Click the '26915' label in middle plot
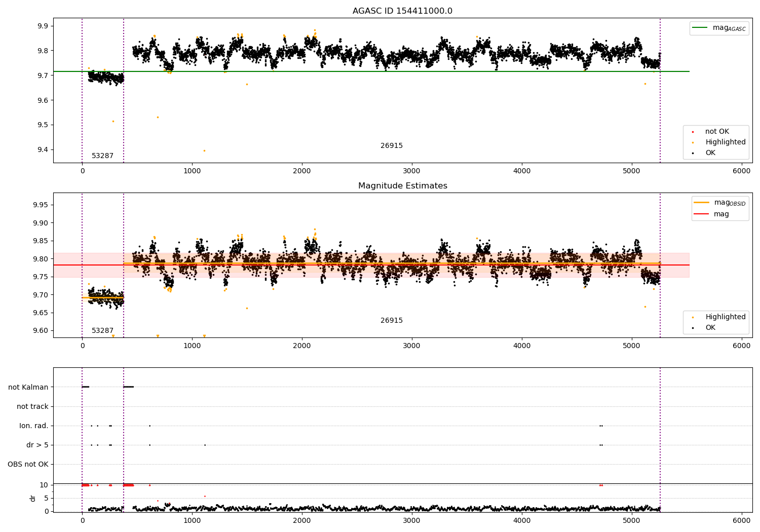760x532 pixels. (392, 321)
